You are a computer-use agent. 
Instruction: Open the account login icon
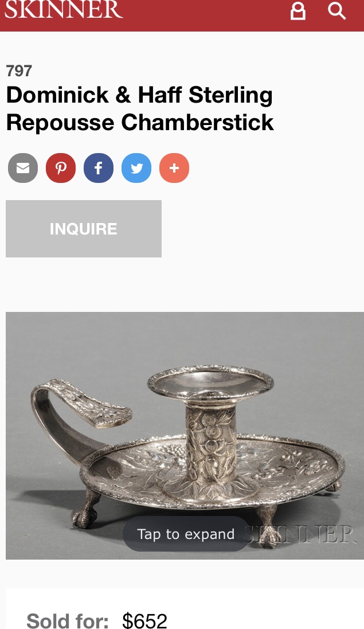coord(298,11)
